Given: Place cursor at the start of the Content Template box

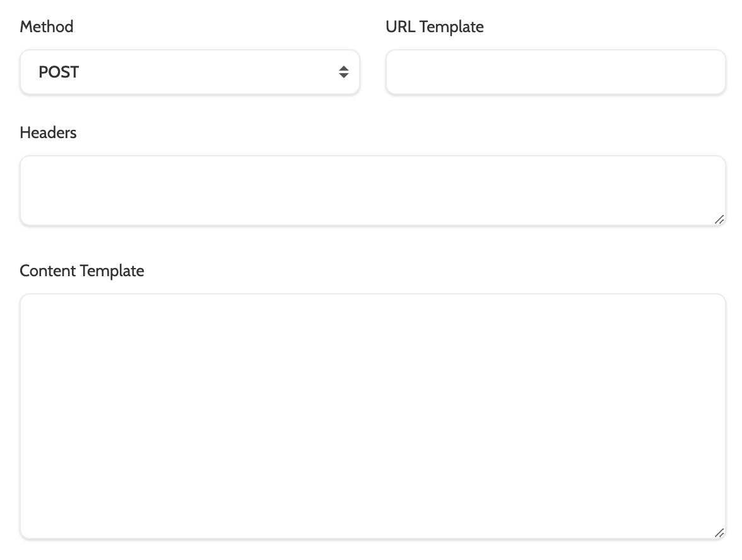Looking at the screenshot, I should pos(38,310).
